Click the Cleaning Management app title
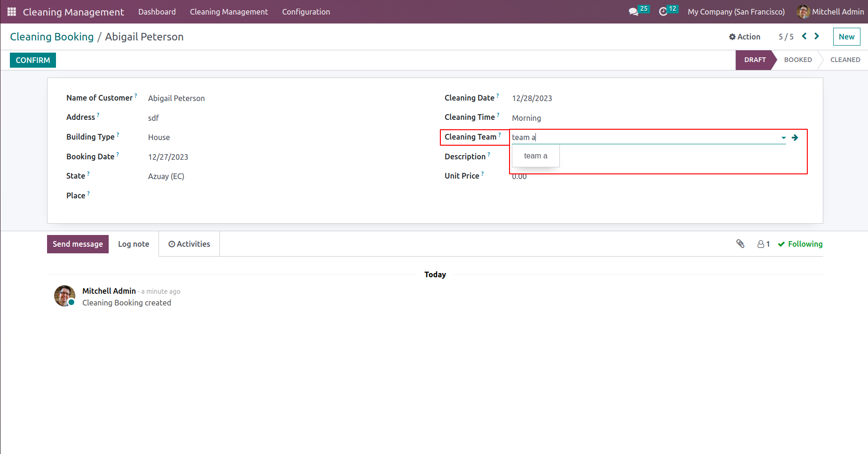868x454 pixels. point(73,12)
